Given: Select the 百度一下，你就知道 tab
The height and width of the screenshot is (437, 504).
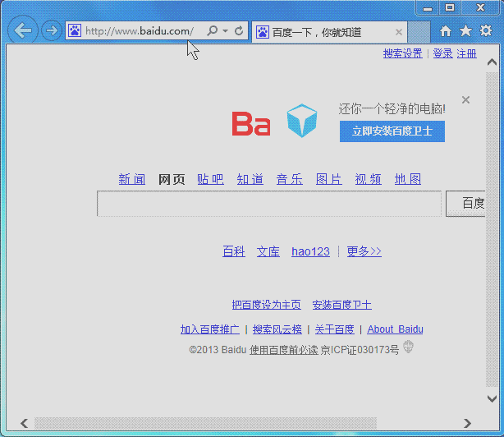Looking at the screenshot, I should tap(329, 32).
